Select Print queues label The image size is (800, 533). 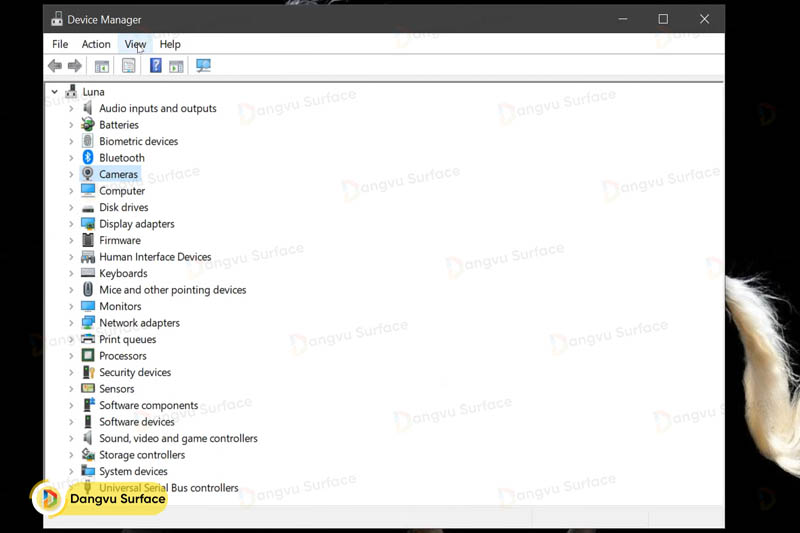[128, 339]
